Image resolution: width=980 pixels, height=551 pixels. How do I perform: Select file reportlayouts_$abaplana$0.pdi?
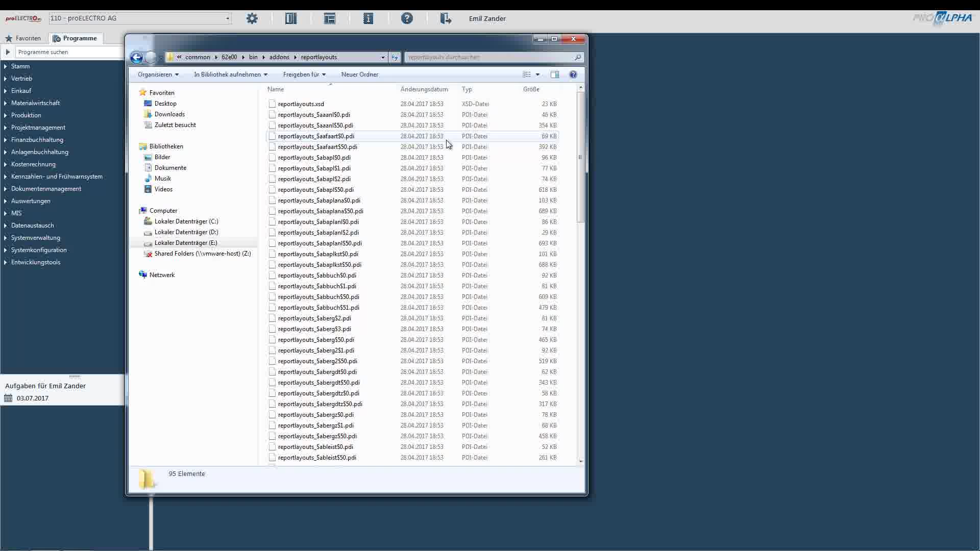pos(319,201)
